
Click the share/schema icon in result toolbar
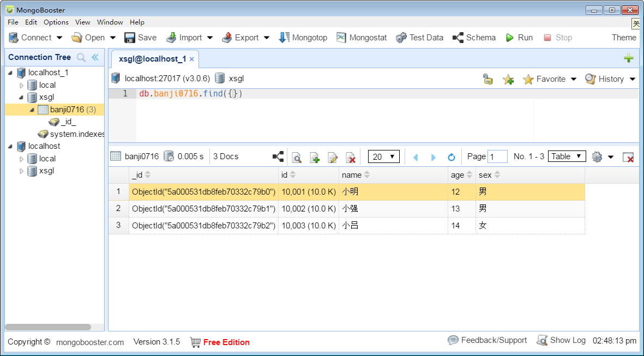[278, 156]
